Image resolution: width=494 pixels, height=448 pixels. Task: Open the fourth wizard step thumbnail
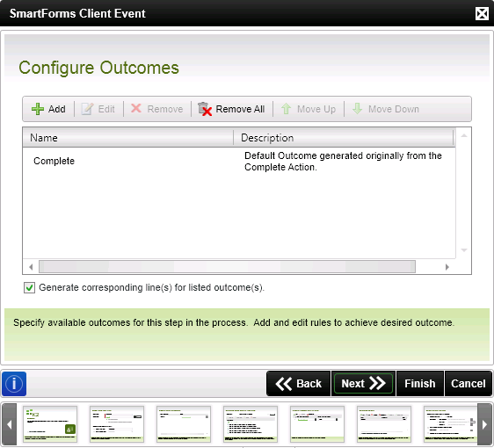click(x=251, y=424)
